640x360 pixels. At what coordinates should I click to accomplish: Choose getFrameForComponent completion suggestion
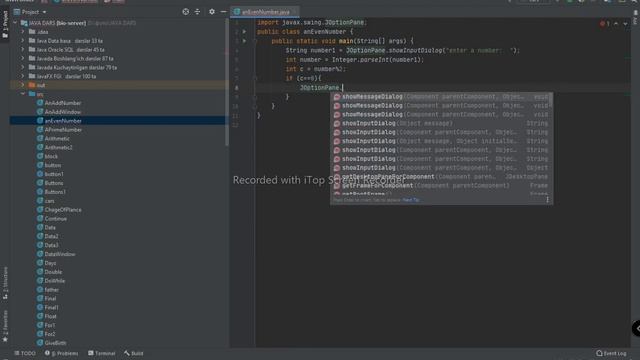(441, 186)
